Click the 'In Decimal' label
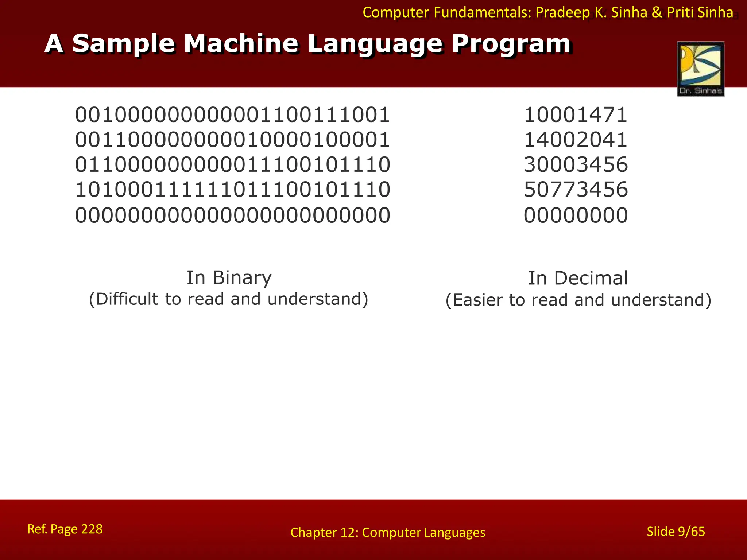The width and height of the screenshot is (747, 560). pyautogui.click(x=578, y=278)
